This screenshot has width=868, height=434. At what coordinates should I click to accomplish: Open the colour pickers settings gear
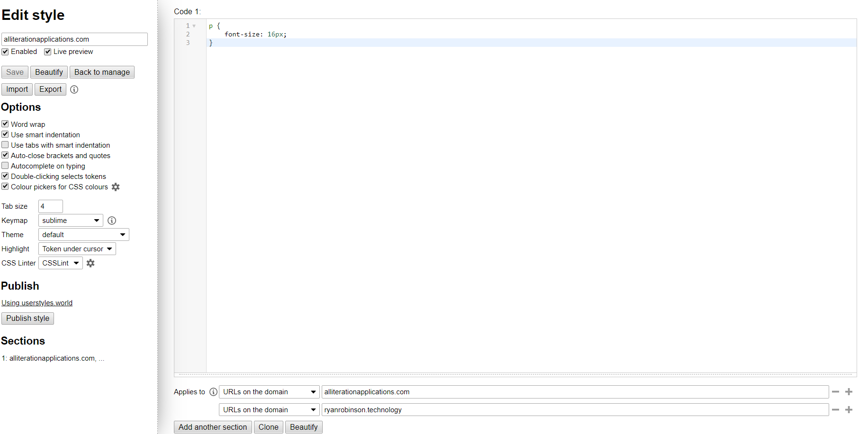(x=115, y=187)
